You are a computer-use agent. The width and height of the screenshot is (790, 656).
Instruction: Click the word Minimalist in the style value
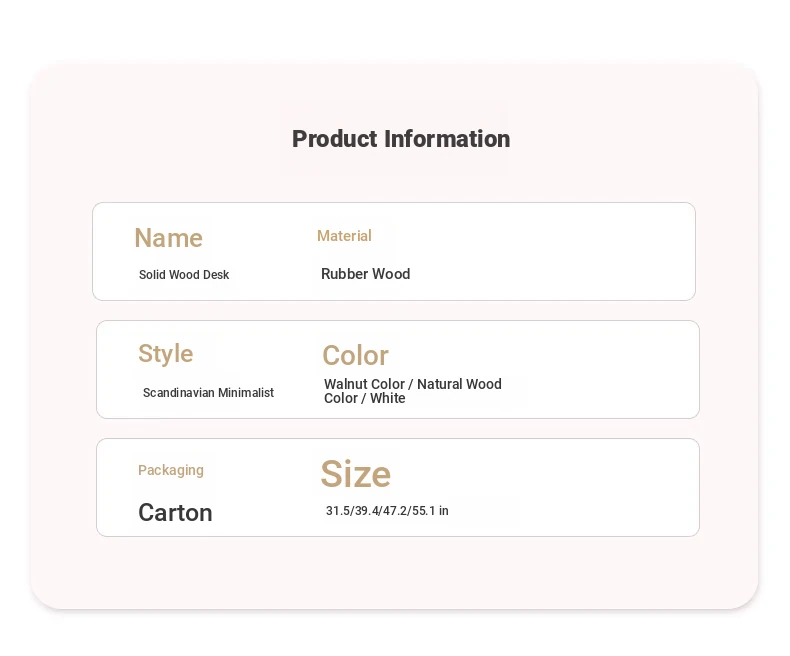click(x=246, y=392)
